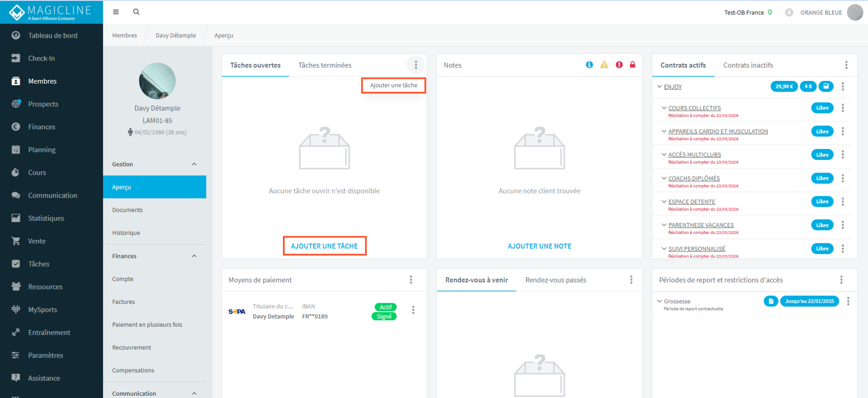
Task: Click the Entraînement dumbbell icon
Action: point(16,332)
